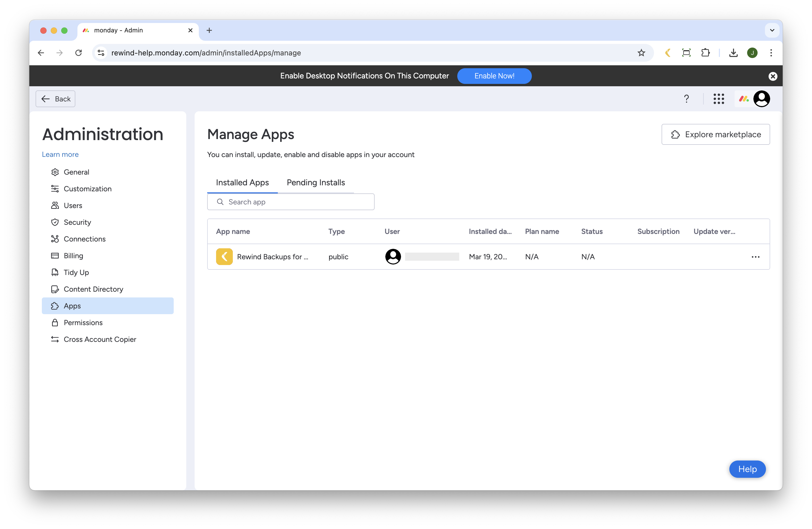Click the App name column header

pos(233,232)
